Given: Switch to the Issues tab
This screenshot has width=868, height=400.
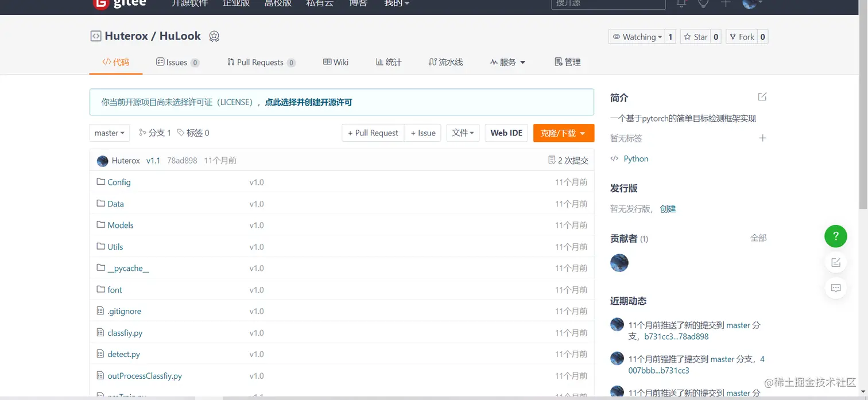Looking at the screenshot, I should click(x=177, y=62).
